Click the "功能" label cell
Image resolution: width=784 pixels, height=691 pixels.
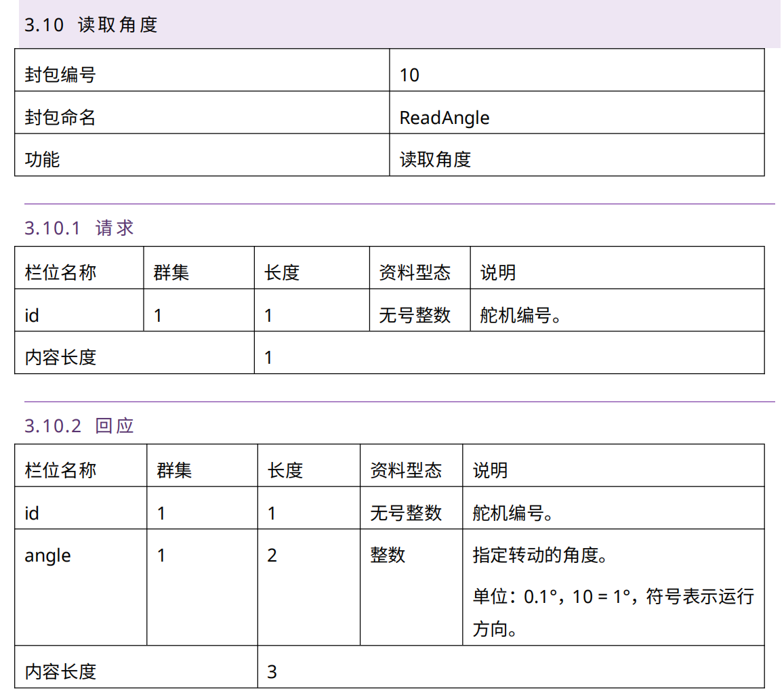tap(42, 159)
